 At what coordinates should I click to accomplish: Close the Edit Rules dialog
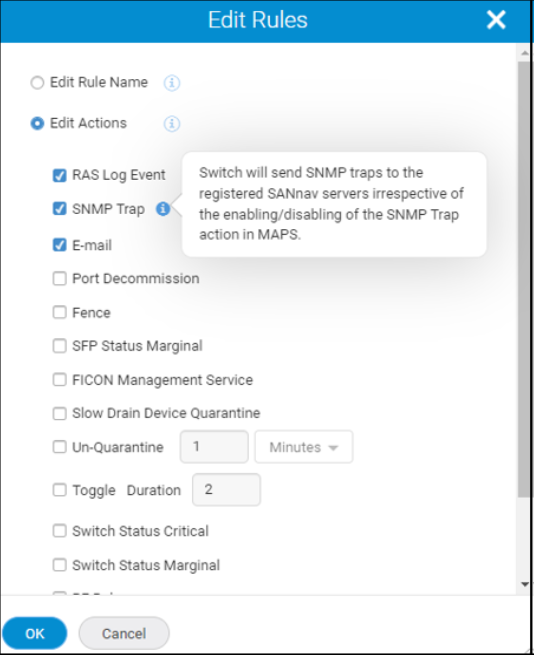pyautogui.click(x=496, y=20)
